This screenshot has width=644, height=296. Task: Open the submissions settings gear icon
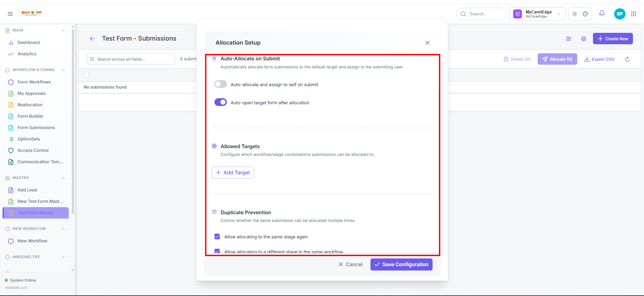point(584,39)
